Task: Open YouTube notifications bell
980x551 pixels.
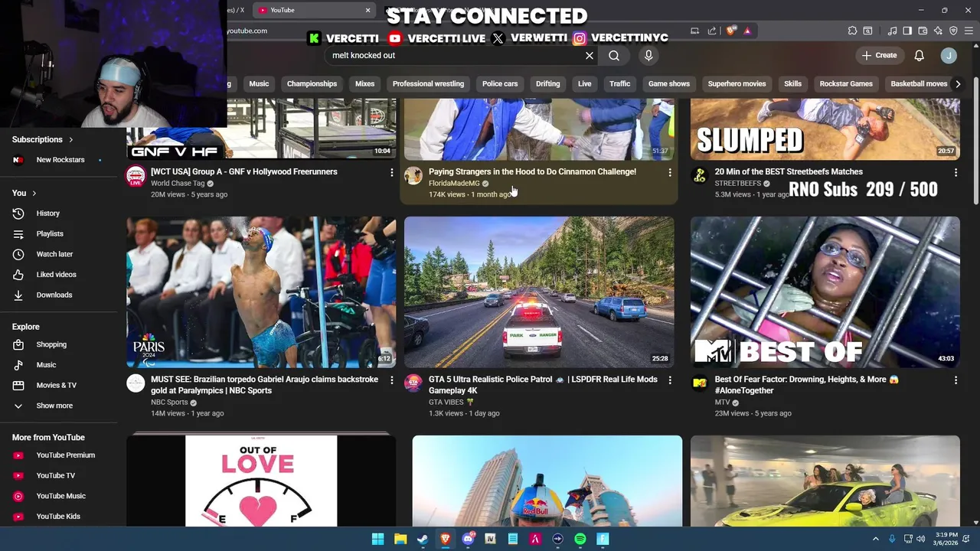Action: pyautogui.click(x=920, y=55)
